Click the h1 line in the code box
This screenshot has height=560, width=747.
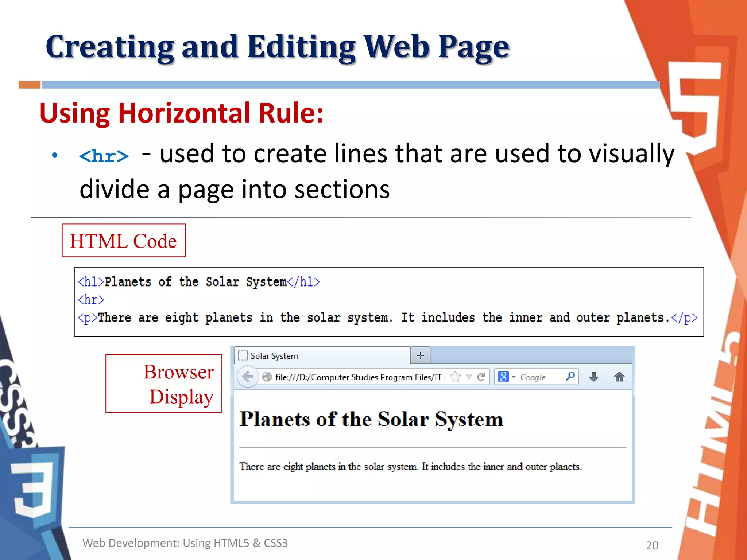click(x=199, y=282)
